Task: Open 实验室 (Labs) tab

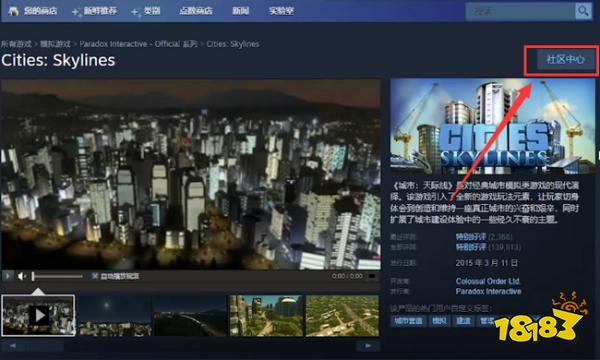Action: click(x=281, y=11)
